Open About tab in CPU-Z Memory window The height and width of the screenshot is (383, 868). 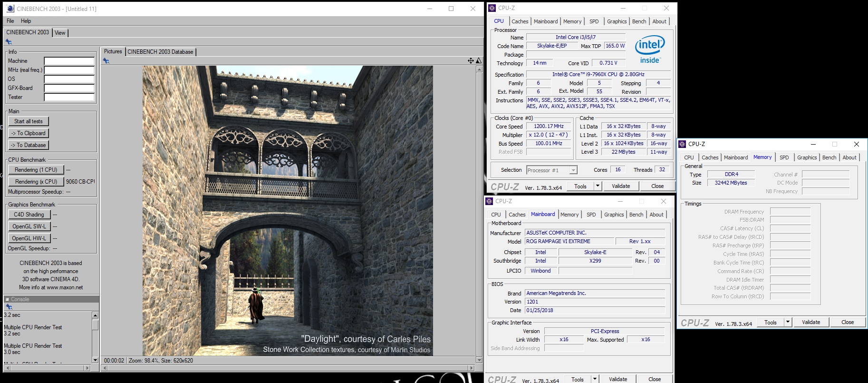849,157
